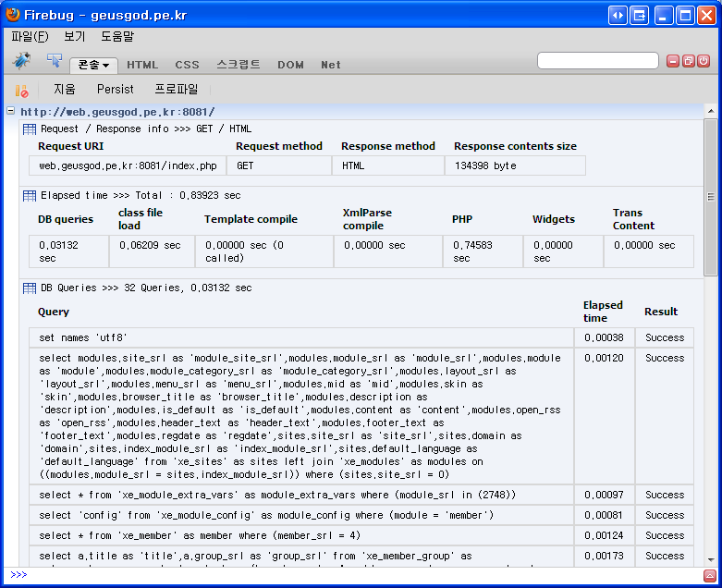Activate the element inspect arrow tool
Viewport: 722px width, 588px height.
pyautogui.click(x=55, y=60)
